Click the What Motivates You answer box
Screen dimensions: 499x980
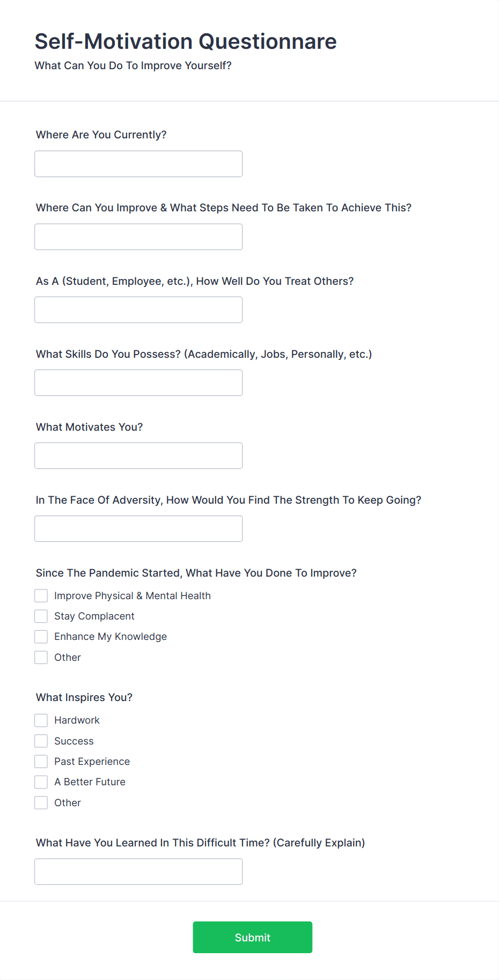pyautogui.click(x=138, y=455)
